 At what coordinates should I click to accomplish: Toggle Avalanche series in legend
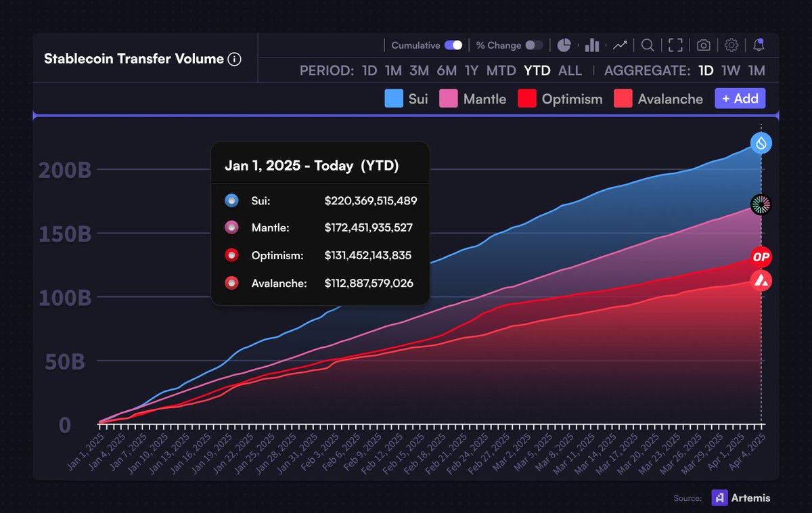658,99
